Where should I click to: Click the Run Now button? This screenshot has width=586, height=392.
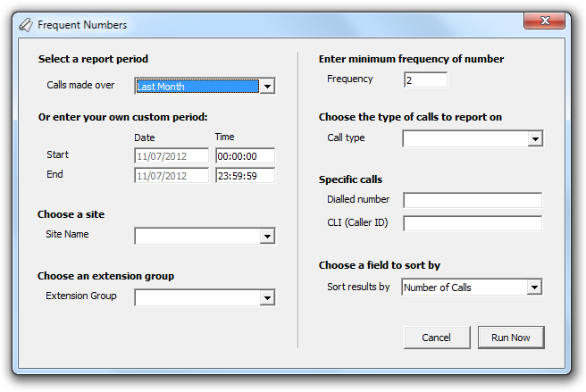click(x=511, y=338)
